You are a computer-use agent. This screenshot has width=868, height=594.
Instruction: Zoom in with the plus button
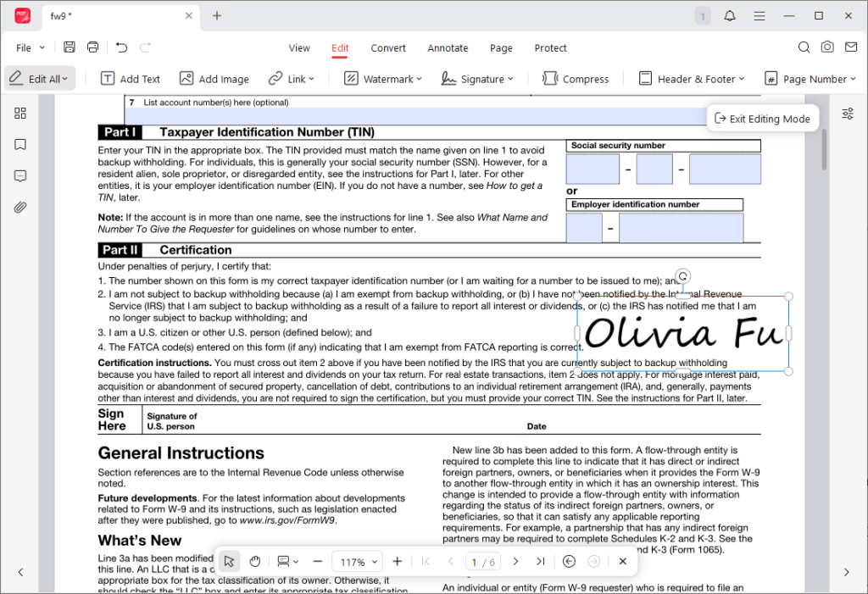point(397,561)
